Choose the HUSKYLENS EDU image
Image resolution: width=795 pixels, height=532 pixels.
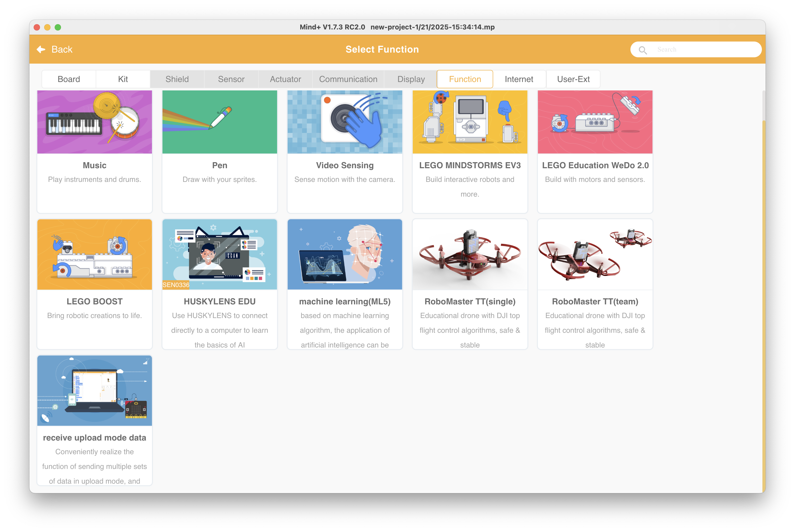220,254
